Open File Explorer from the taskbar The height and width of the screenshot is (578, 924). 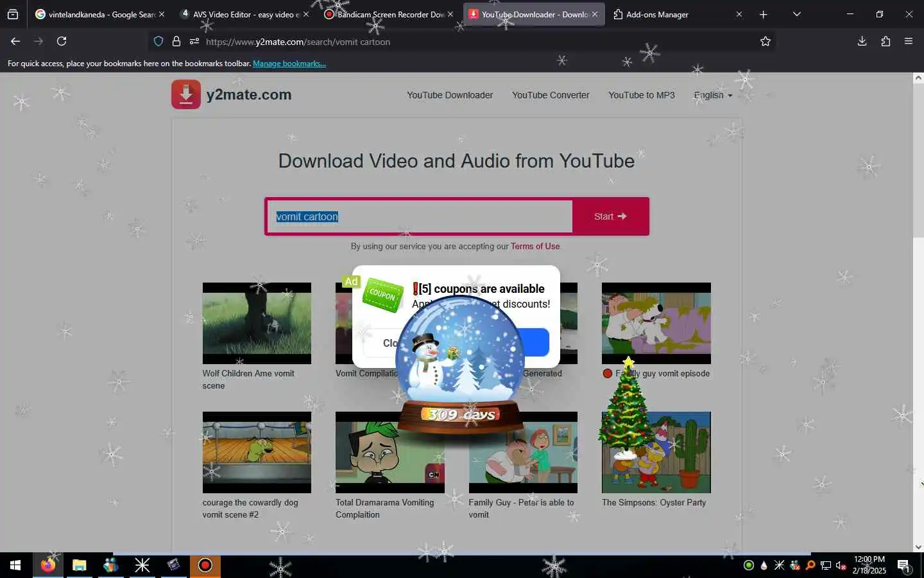pos(80,565)
